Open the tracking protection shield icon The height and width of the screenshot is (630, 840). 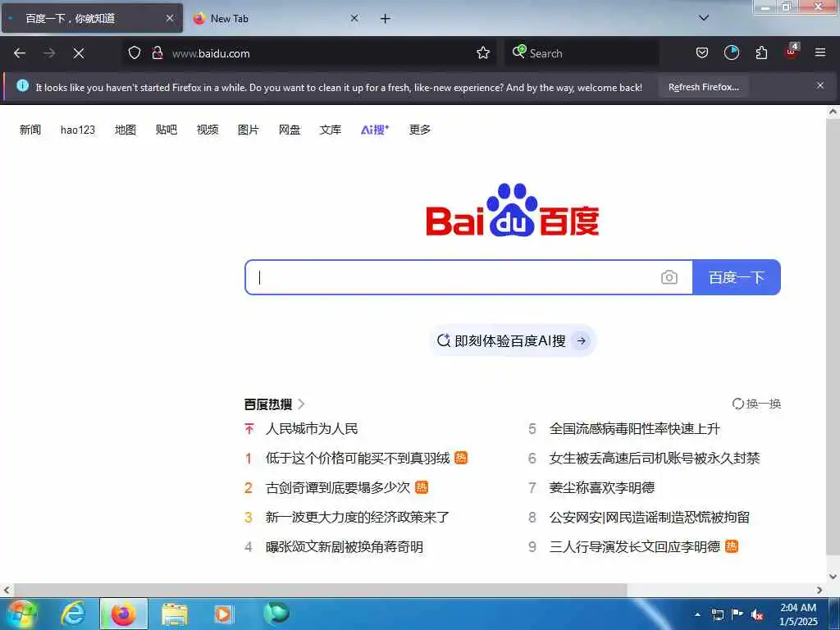click(x=135, y=52)
